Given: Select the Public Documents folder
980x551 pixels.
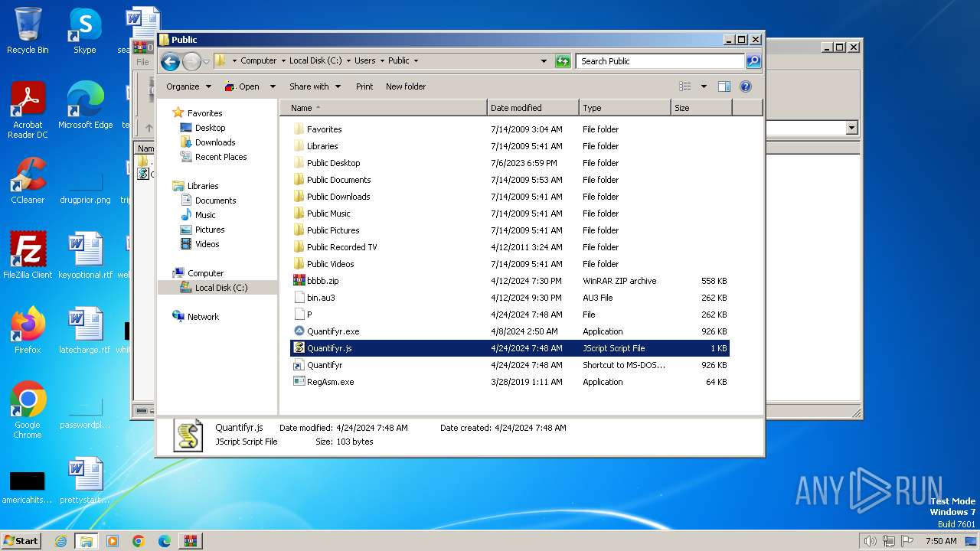Looking at the screenshot, I should point(510,180).
